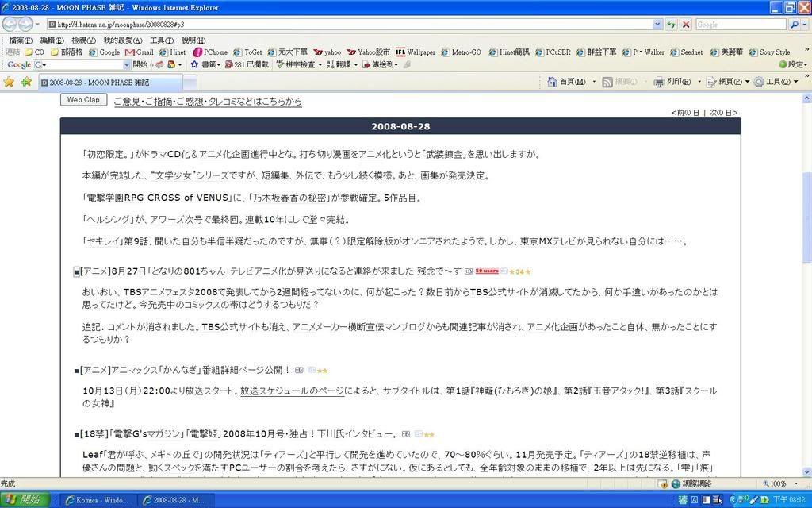Open the 乃木坂春香の秘密 link
812x508 pixels.
pos(289,198)
